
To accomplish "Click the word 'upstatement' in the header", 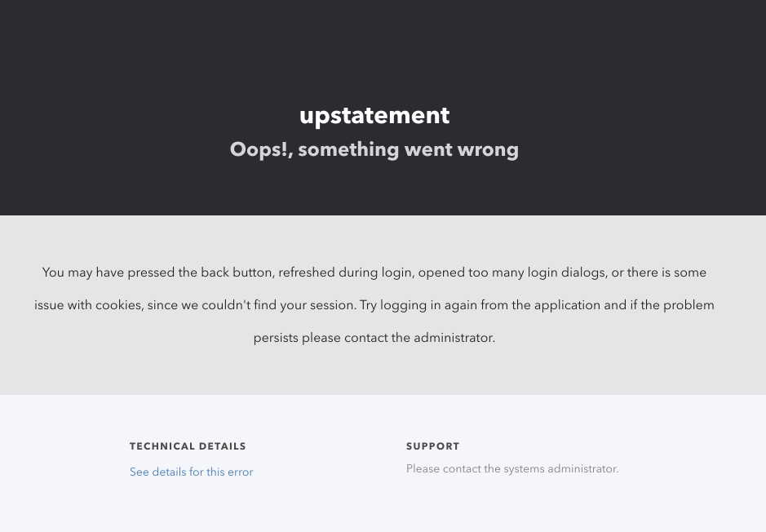I will click(374, 115).
